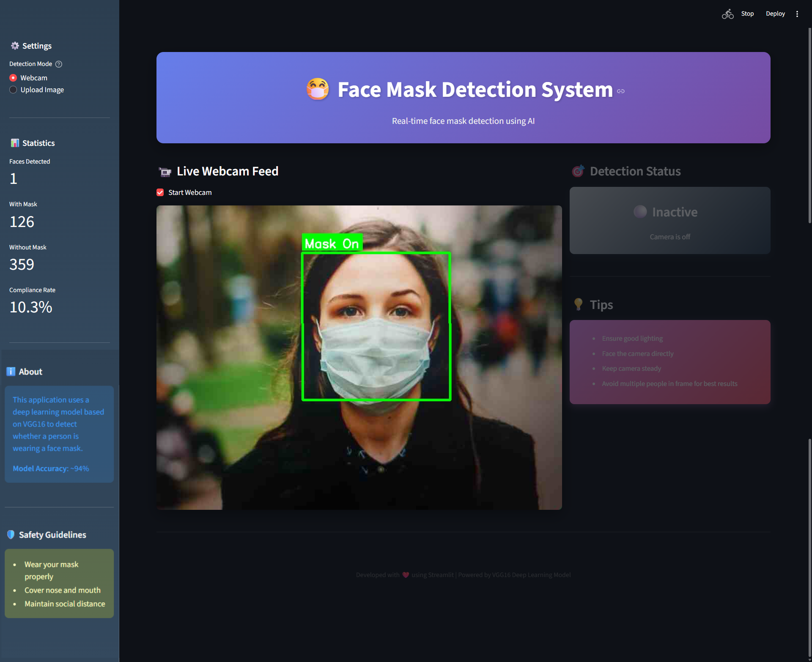Click the info icon next to About
This screenshot has height=662, width=812.
pyautogui.click(x=10, y=372)
